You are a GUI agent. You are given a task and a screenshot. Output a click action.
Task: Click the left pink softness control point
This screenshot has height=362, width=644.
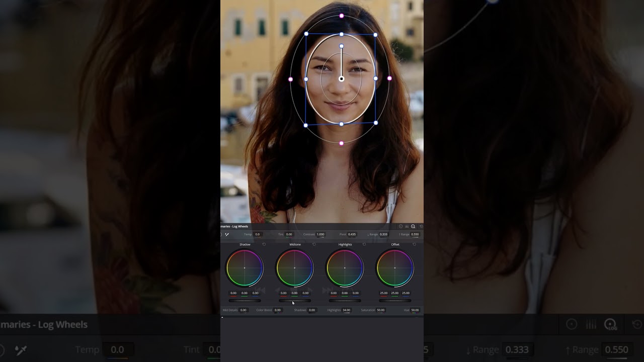pos(290,79)
